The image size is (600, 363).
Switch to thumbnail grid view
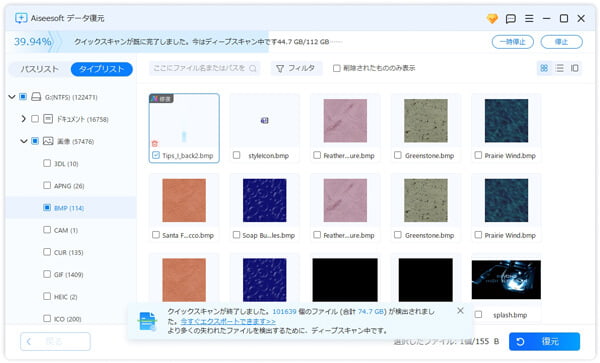point(544,68)
